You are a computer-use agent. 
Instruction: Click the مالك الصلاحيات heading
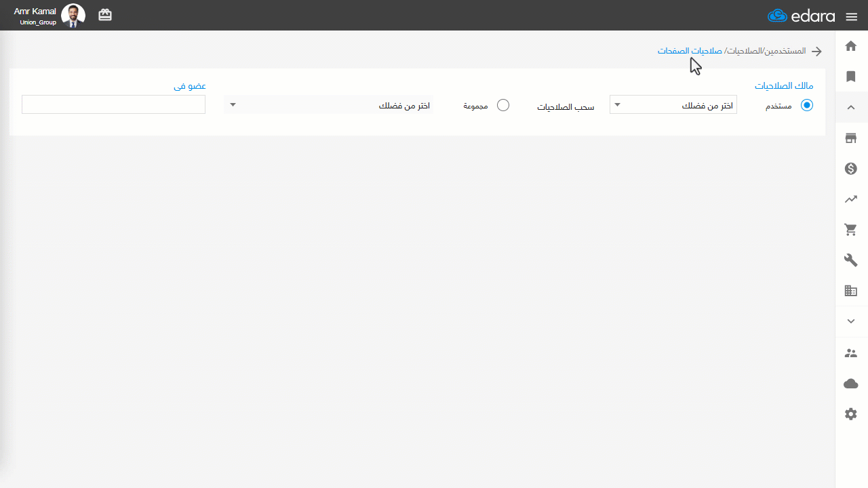coord(784,86)
